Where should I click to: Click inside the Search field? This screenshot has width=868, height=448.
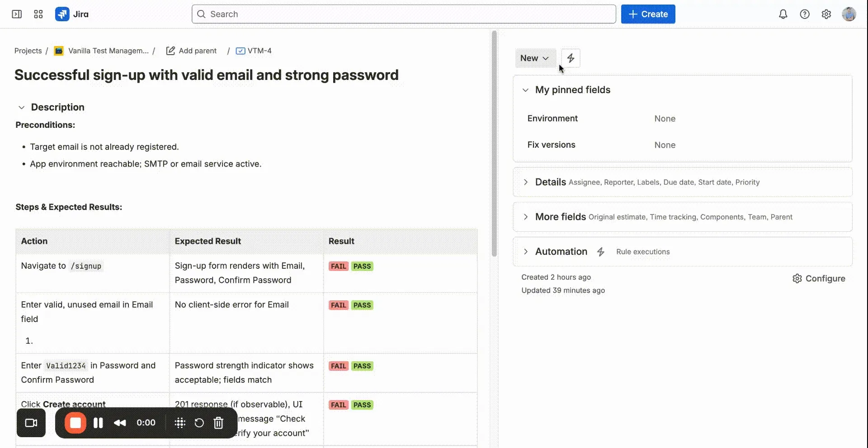coord(403,14)
